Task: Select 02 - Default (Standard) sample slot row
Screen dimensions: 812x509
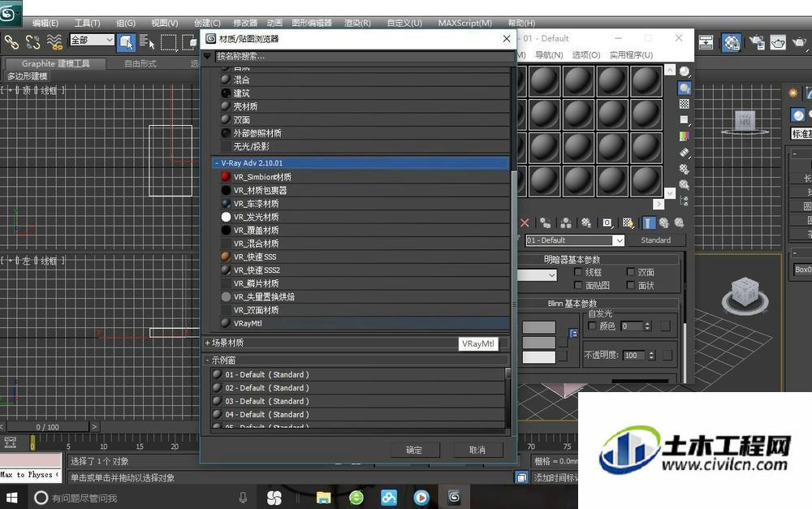Action: point(357,388)
